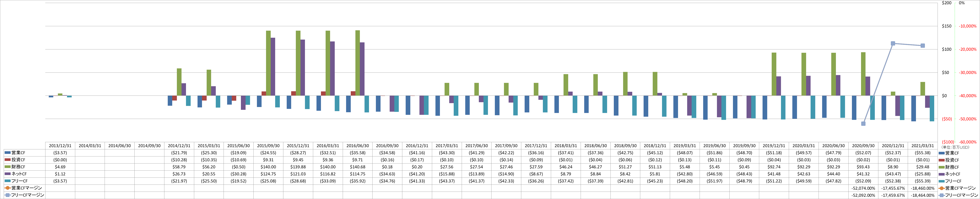Click the cell showing ($41.33)
The height and width of the screenshot is (199, 980).
pyautogui.click(x=417, y=181)
